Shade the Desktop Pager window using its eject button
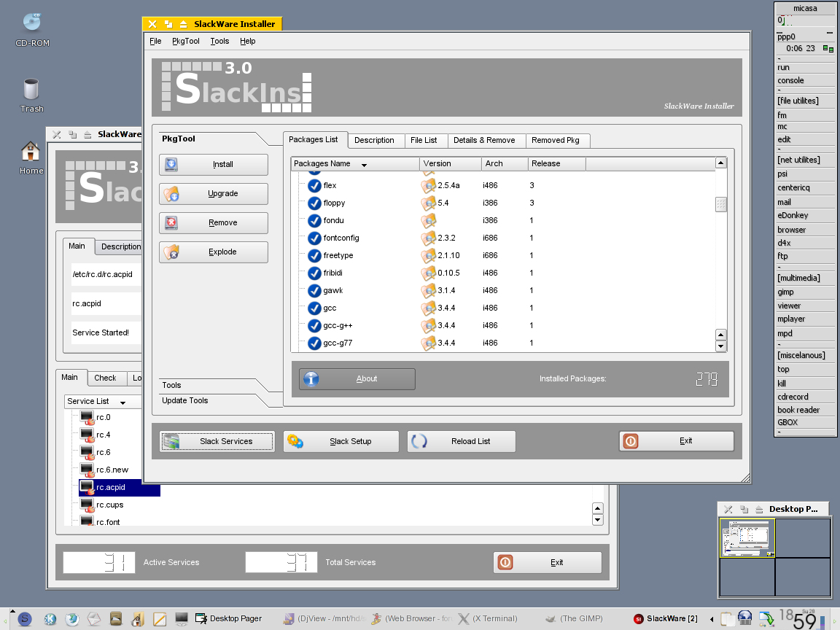The image size is (840, 630). [x=759, y=510]
